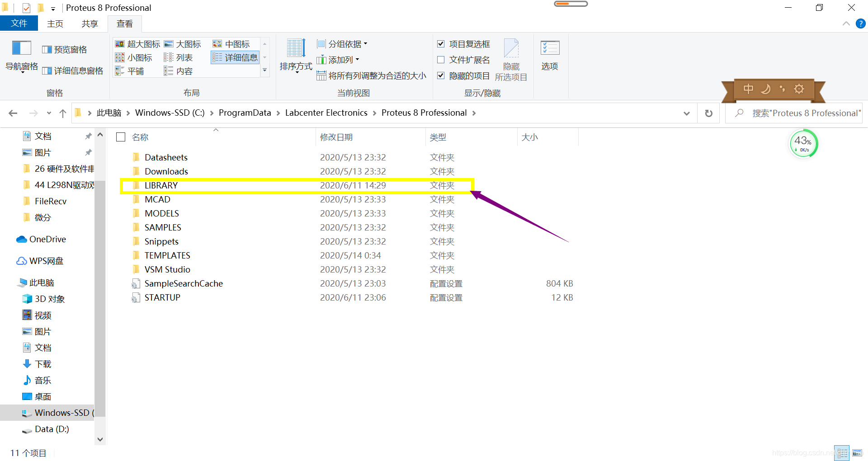Switch to the Share (共享) tab

90,24
